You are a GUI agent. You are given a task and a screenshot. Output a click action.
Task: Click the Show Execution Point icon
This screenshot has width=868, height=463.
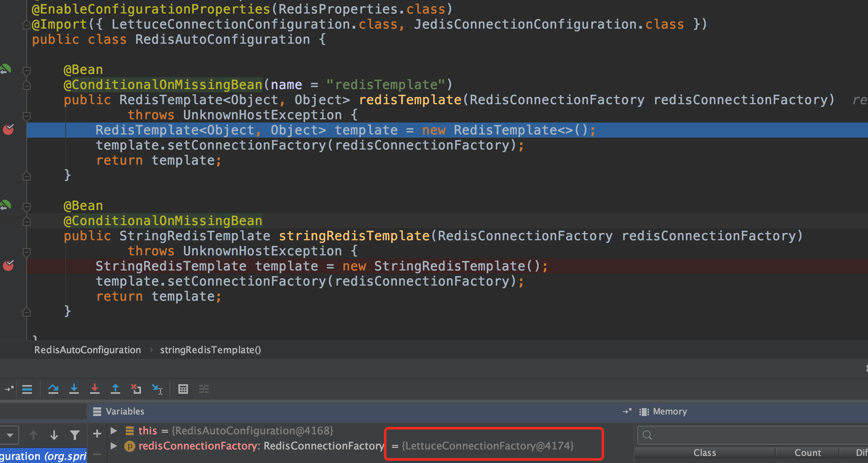(27, 389)
